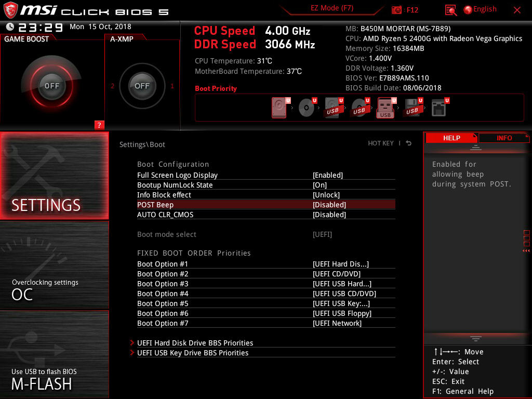The image size is (532, 399).
Task: Click the USB hard disk icon in Boot Priority
Action: click(332, 108)
